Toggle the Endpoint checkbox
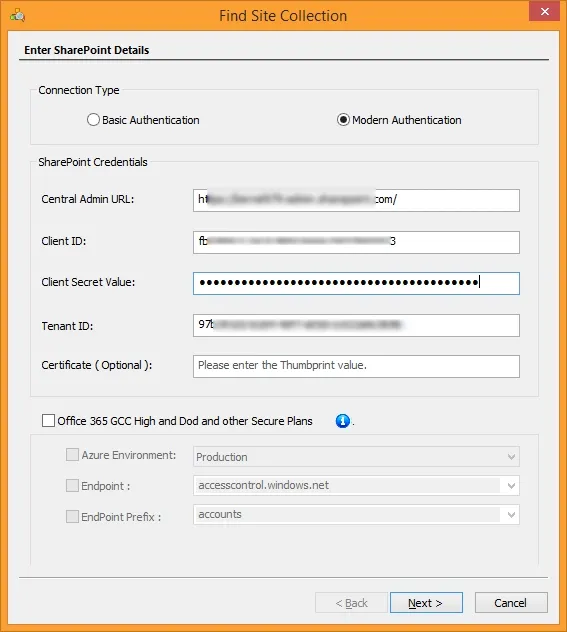Viewport: 567px width, 632px height. [72, 485]
